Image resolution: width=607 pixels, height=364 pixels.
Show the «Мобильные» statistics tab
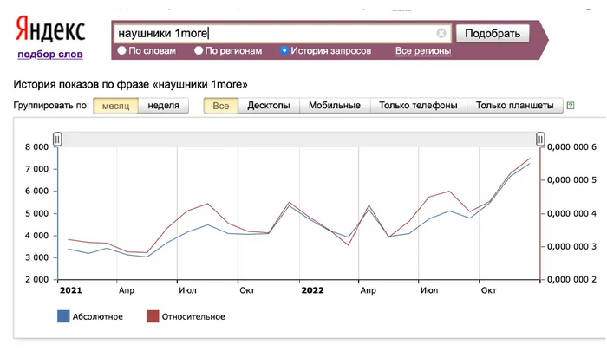(x=336, y=106)
